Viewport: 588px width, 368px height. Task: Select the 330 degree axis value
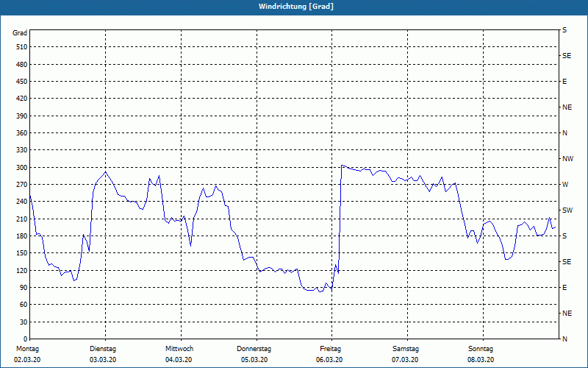point(22,150)
